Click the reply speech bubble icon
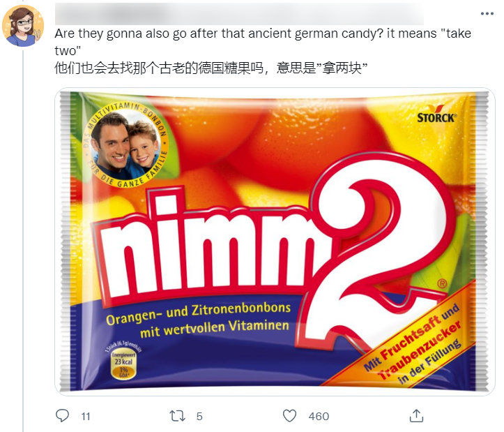 coord(62,415)
